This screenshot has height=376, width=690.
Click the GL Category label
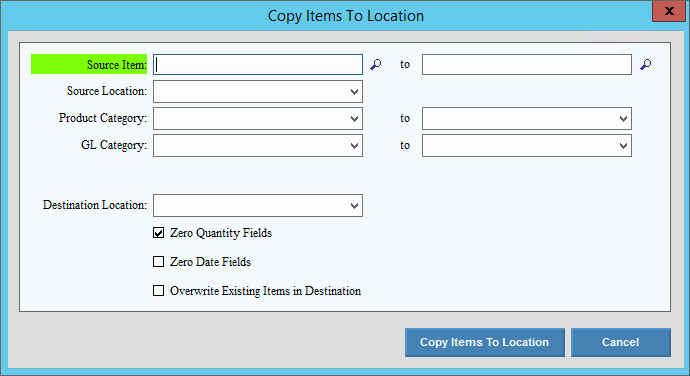click(x=114, y=145)
